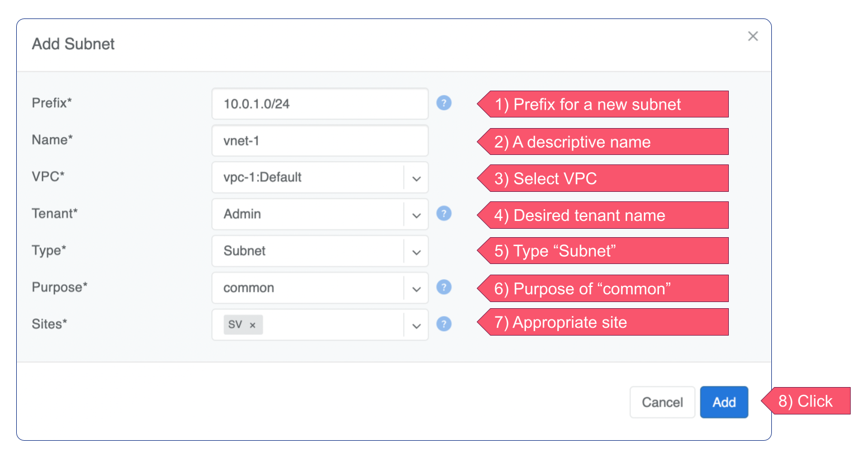868x462 pixels.
Task: Close the Add Subnet dialog via the X icon
Action: coord(753,36)
